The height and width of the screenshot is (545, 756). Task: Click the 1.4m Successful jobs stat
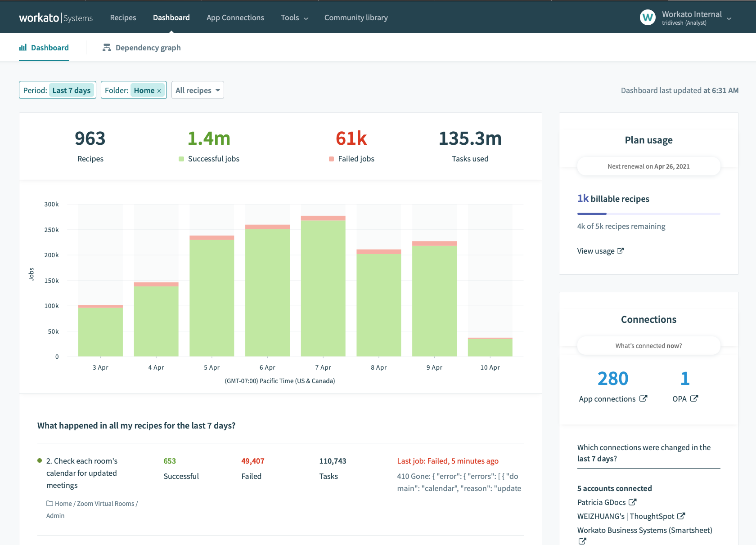point(209,146)
